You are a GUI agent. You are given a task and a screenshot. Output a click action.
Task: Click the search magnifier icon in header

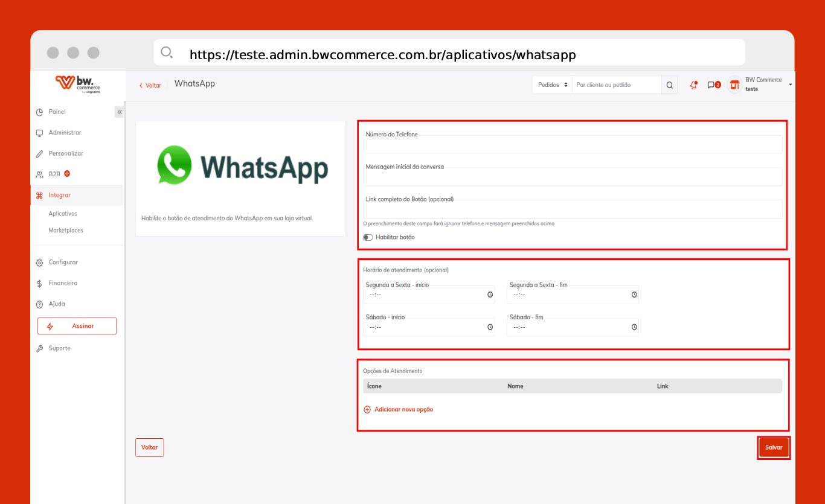point(669,85)
